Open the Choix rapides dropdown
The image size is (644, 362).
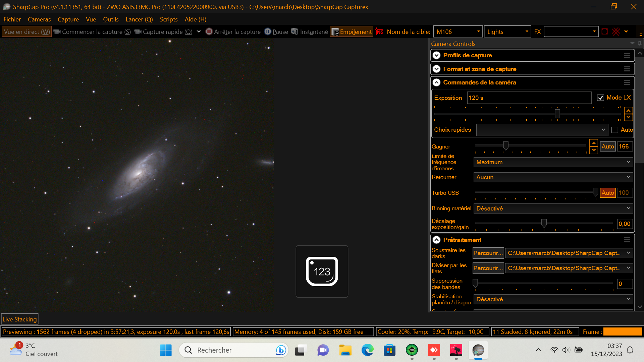click(x=542, y=130)
